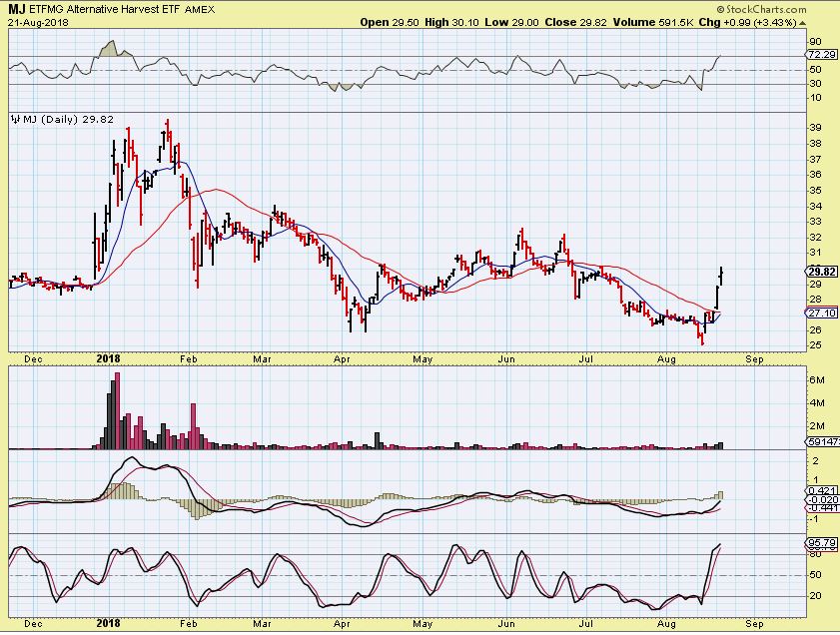Click the 'AMEX' exchange label
The image size is (840, 635).
point(200,10)
